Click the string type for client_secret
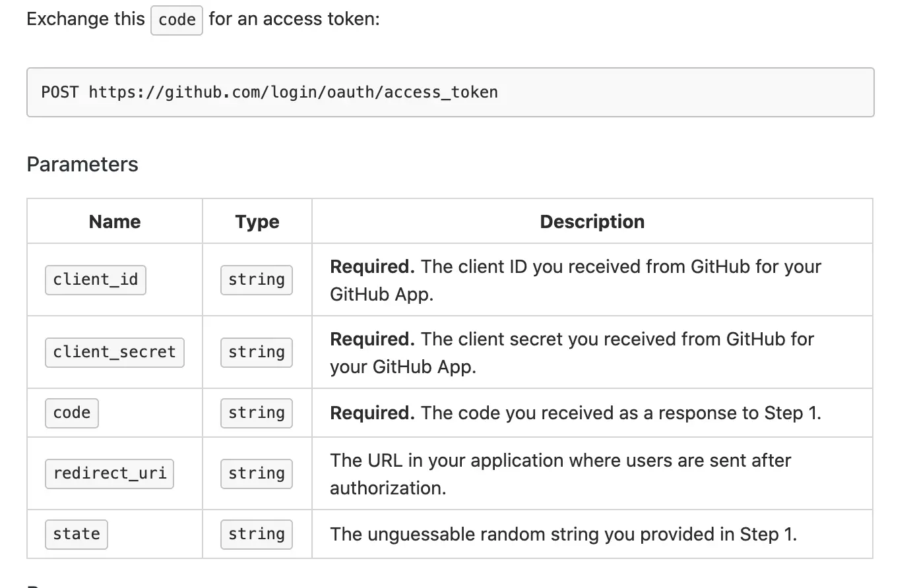The image size is (917, 588). [x=257, y=352]
